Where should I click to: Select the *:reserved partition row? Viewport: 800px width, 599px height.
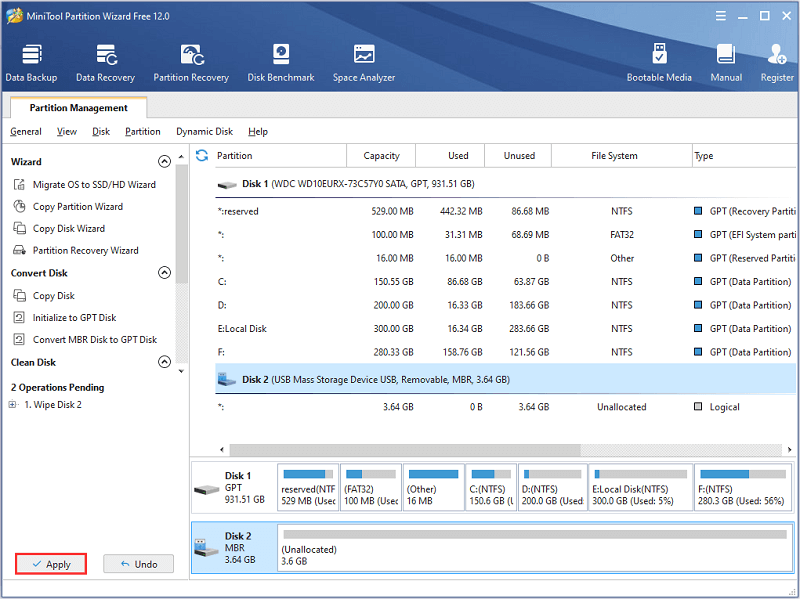point(505,211)
